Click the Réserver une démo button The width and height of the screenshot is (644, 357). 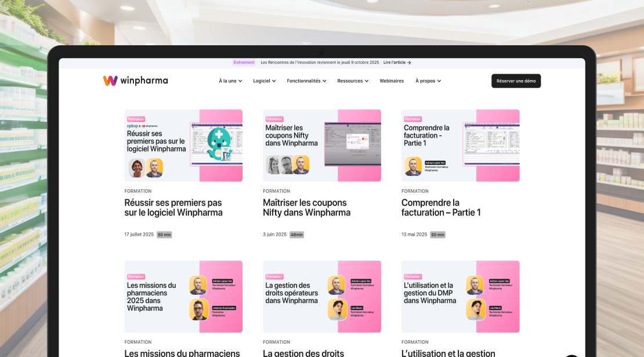tap(516, 81)
